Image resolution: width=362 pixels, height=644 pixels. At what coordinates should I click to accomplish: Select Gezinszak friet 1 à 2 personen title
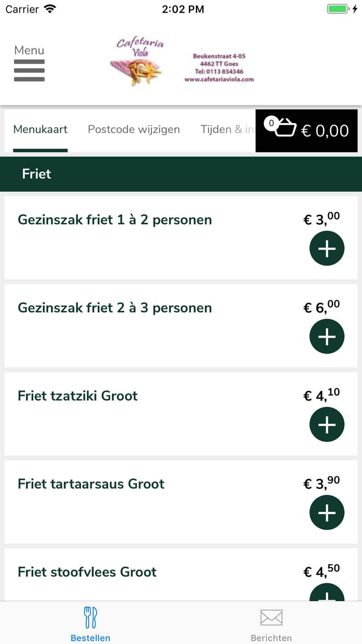[115, 220]
